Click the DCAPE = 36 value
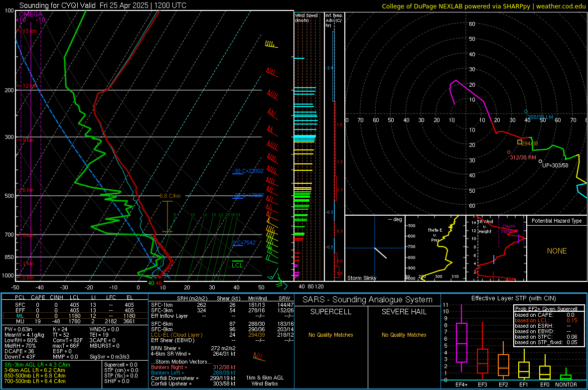This screenshot has width=588, height=390. coord(19,351)
